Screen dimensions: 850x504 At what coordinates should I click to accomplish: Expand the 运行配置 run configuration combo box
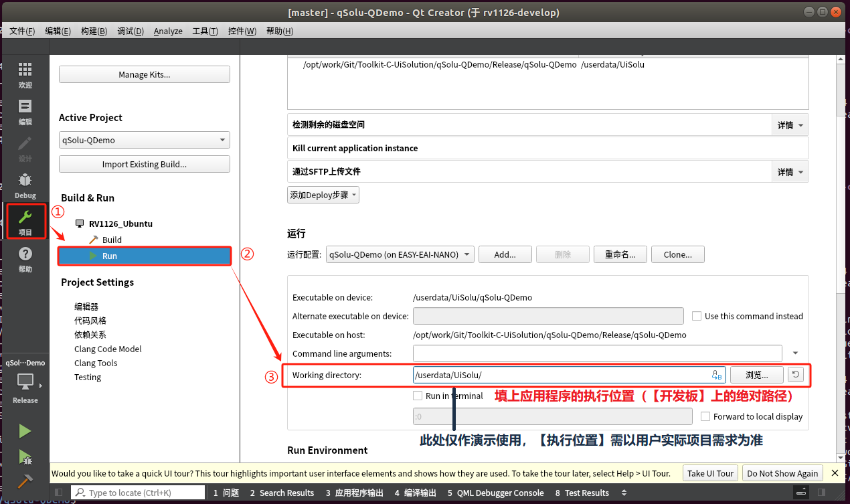coord(400,254)
